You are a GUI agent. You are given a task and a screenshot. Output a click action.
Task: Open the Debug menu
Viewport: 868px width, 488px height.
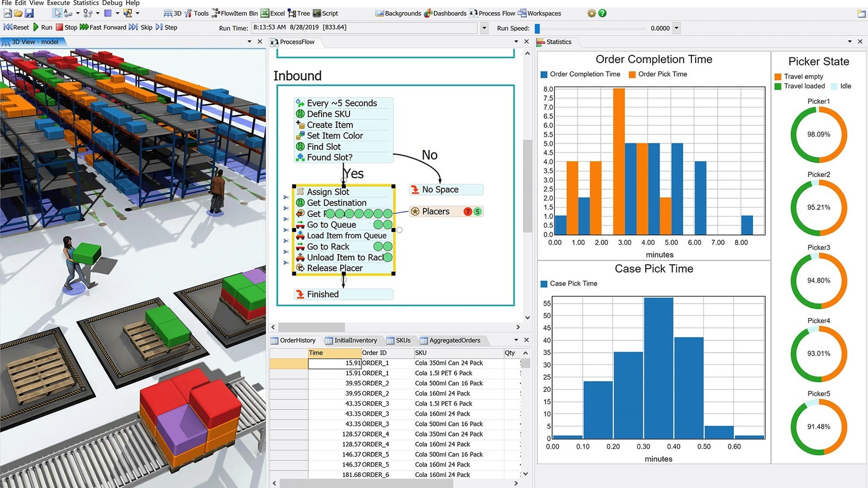[112, 3]
